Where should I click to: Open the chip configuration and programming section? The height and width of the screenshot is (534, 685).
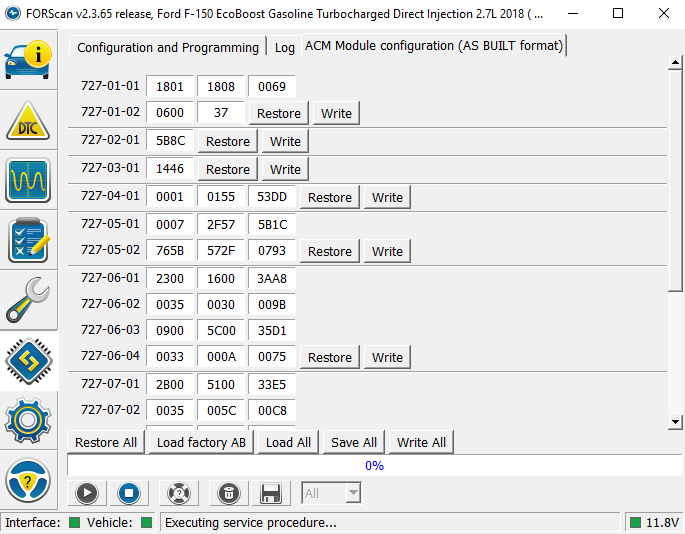point(28,361)
